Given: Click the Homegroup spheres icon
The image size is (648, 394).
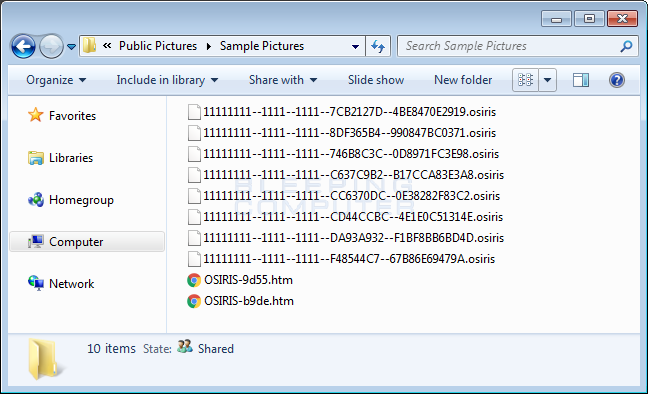Looking at the screenshot, I should click(x=36, y=200).
